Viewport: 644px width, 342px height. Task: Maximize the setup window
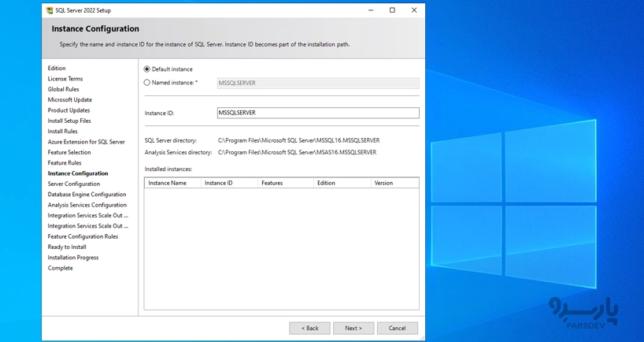(x=392, y=10)
